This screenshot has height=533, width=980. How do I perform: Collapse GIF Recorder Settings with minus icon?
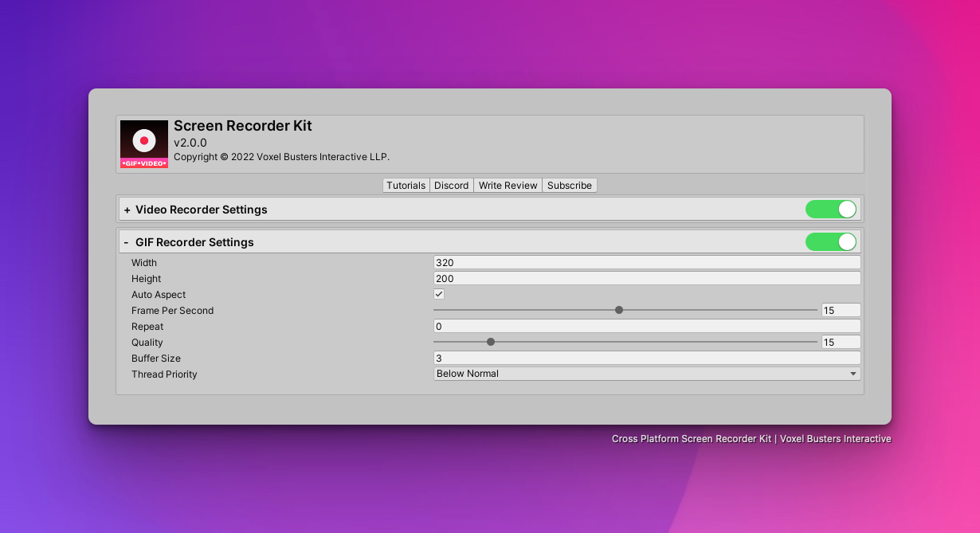pyautogui.click(x=126, y=242)
